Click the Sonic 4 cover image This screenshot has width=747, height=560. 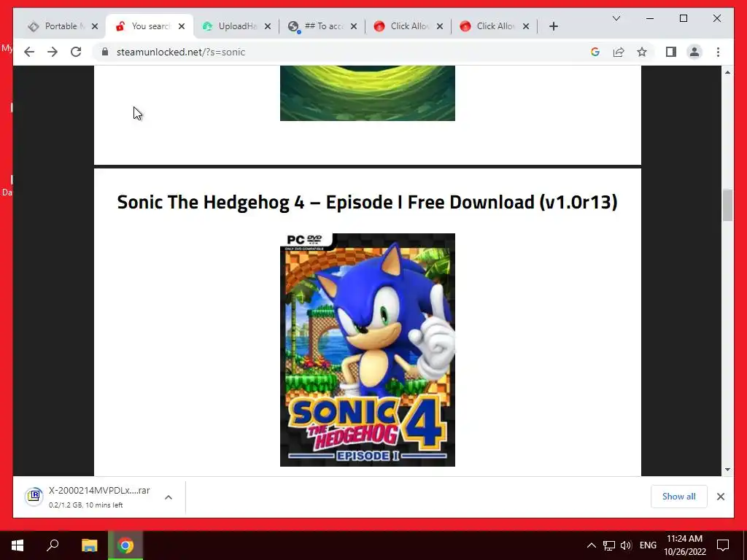pyautogui.click(x=368, y=349)
